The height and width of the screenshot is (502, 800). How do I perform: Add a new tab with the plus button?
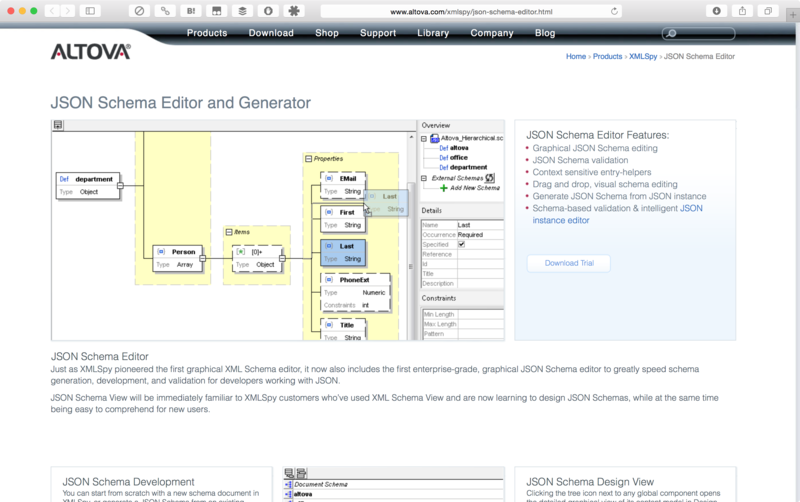tap(793, 15)
